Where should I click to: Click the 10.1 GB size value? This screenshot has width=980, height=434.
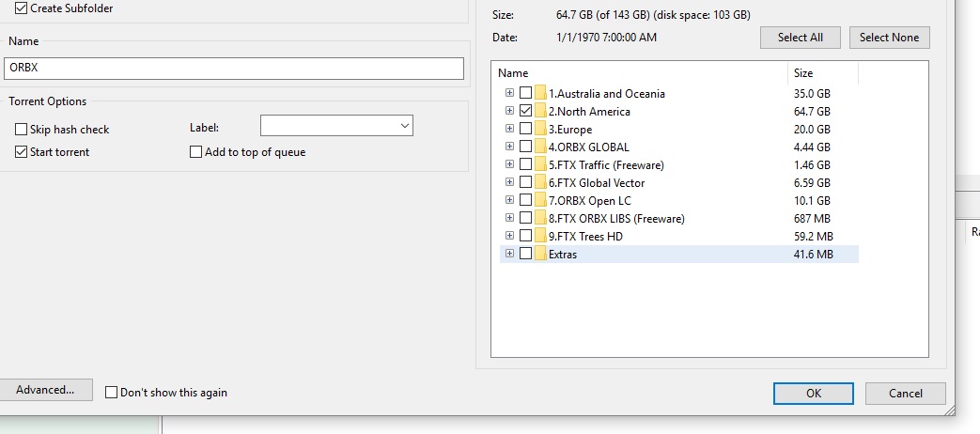coord(812,201)
